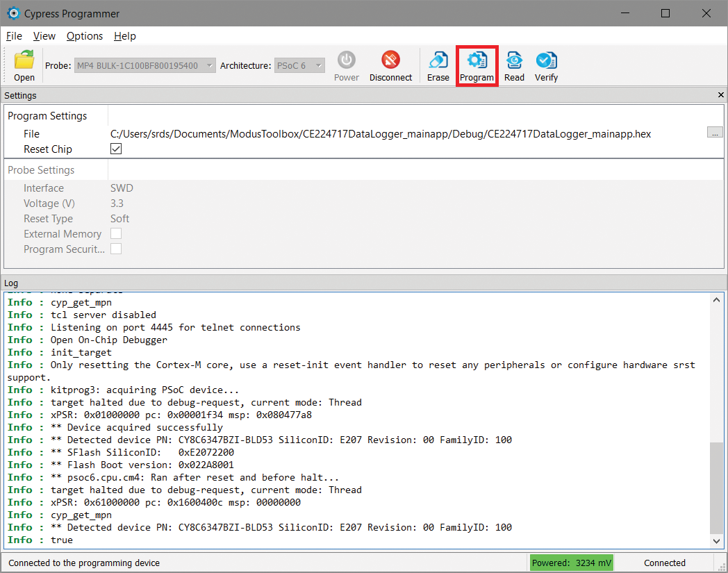Click the Log scrollbar up arrow
Image resolution: width=728 pixels, height=573 pixels.
[717, 300]
